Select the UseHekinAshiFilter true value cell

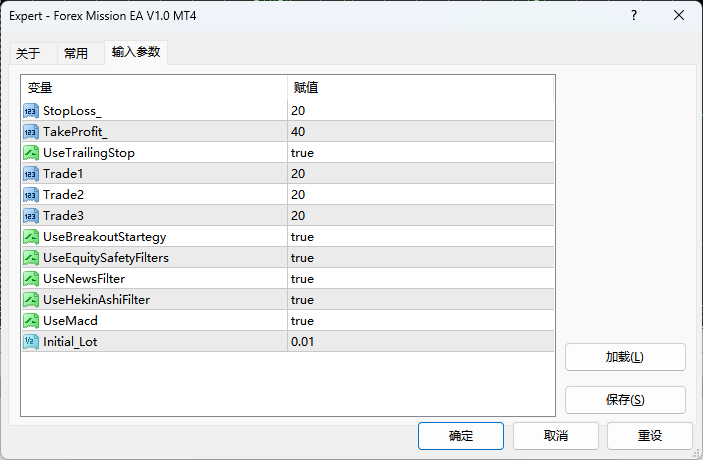[420, 300]
